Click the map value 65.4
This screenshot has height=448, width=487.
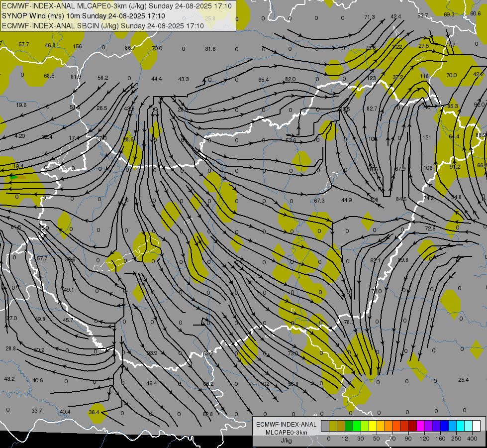click(263, 80)
